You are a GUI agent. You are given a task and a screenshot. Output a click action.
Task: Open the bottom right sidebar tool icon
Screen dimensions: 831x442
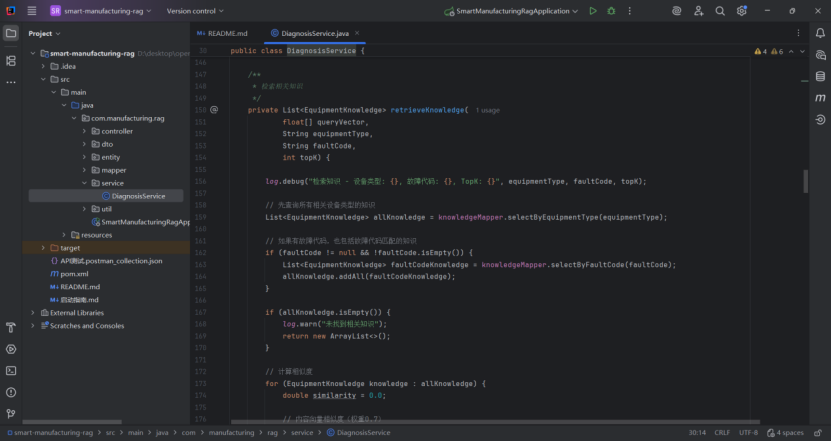820,120
